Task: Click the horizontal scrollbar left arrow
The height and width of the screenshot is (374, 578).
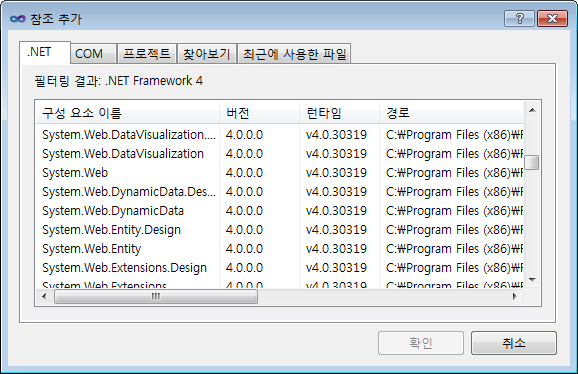Action: pos(44,296)
